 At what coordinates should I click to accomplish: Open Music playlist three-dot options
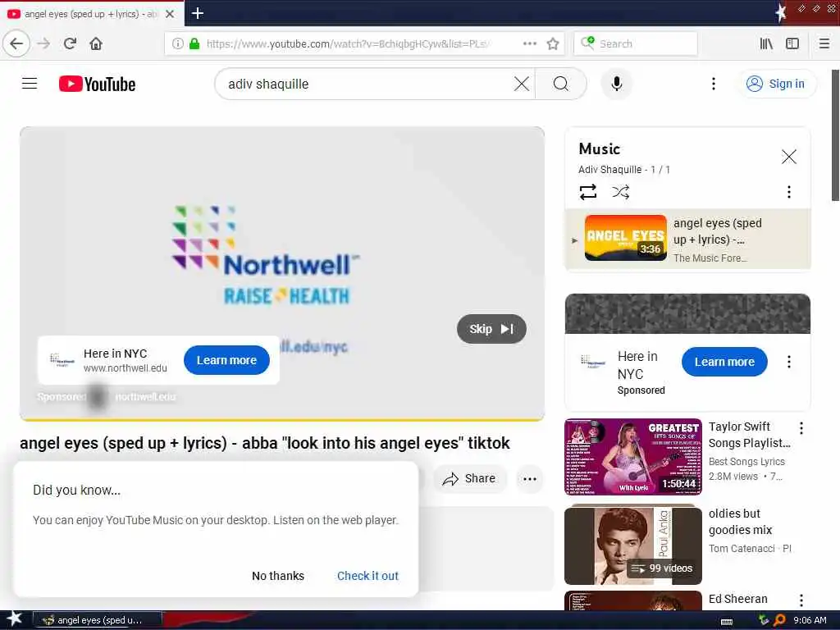click(788, 192)
